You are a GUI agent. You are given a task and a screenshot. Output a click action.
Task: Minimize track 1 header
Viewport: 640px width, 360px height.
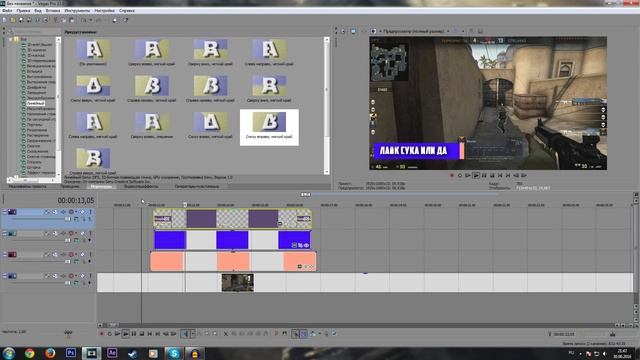point(4,212)
